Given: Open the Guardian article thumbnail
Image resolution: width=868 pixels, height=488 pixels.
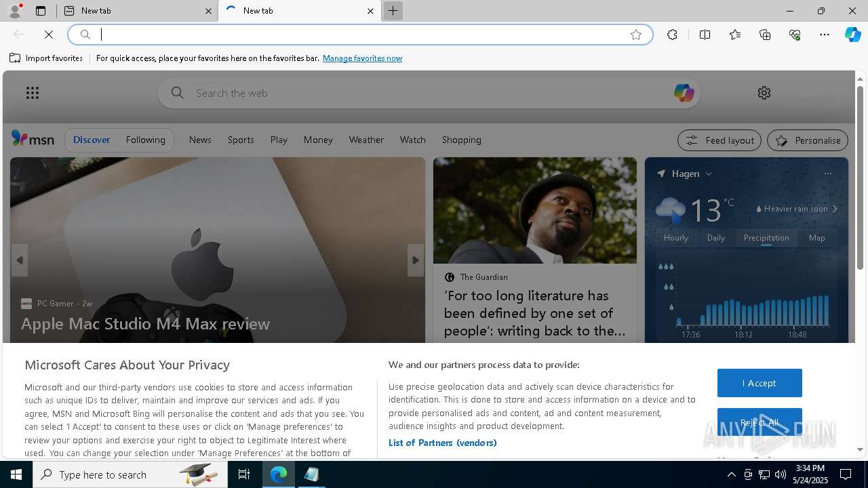Looking at the screenshot, I should point(535,210).
